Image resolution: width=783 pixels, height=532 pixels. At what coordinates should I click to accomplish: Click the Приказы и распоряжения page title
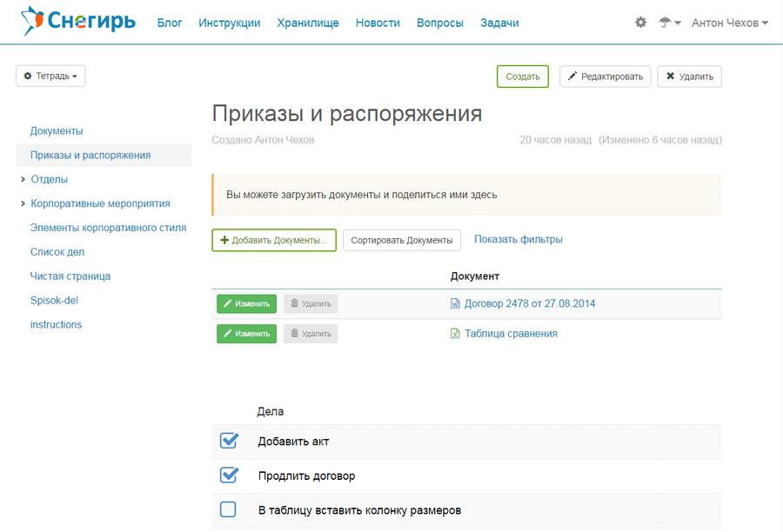point(347,113)
